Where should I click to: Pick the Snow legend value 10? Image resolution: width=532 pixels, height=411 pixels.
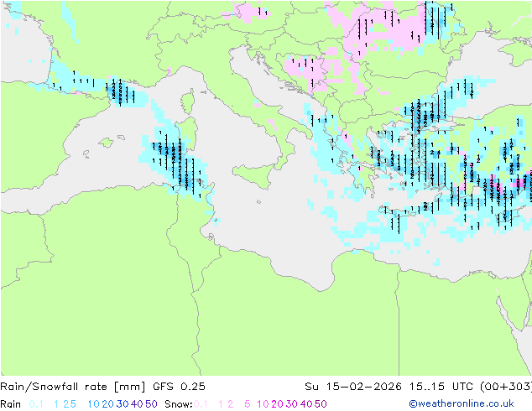263,404
